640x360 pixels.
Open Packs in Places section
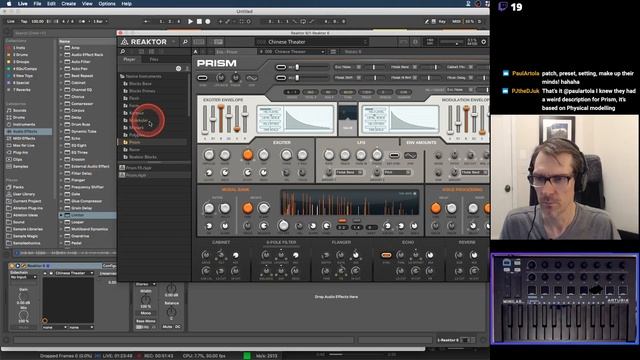18,187
